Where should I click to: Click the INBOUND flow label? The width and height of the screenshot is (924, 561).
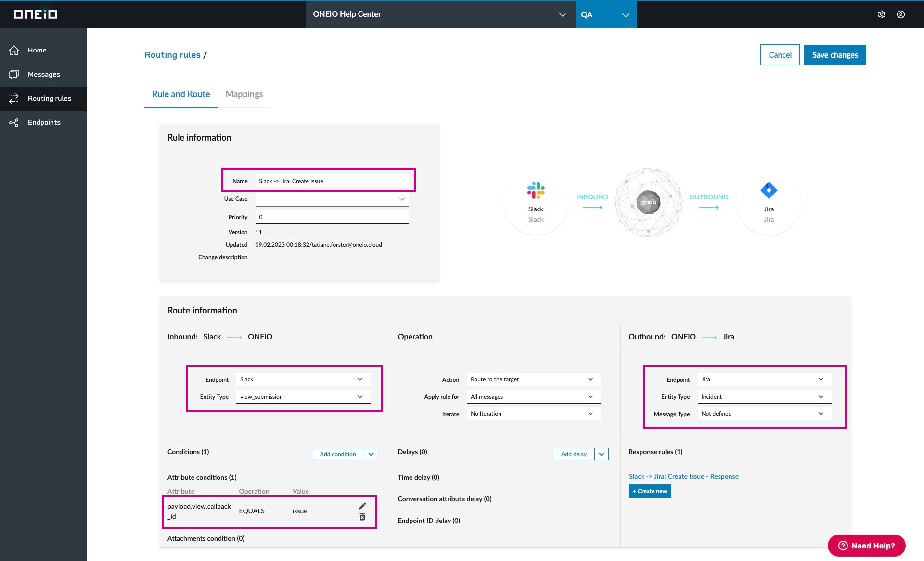coord(592,197)
